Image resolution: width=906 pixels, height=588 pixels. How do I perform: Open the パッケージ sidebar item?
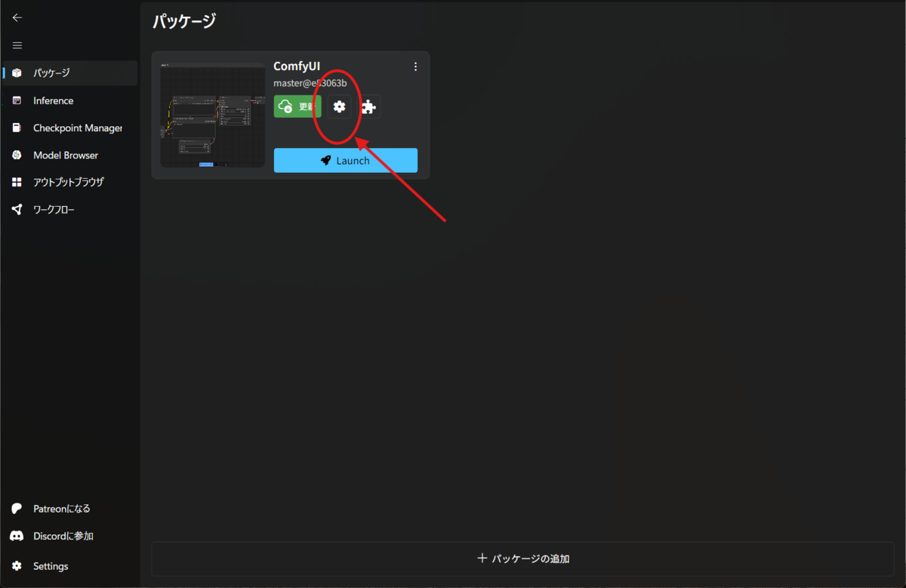click(x=70, y=73)
